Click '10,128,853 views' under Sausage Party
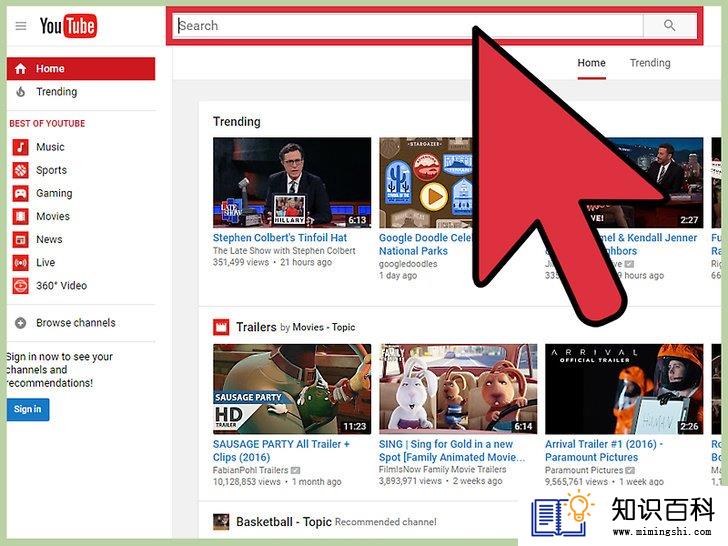Image resolution: width=728 pixels, height=546 pixels. tap(247, 482)
